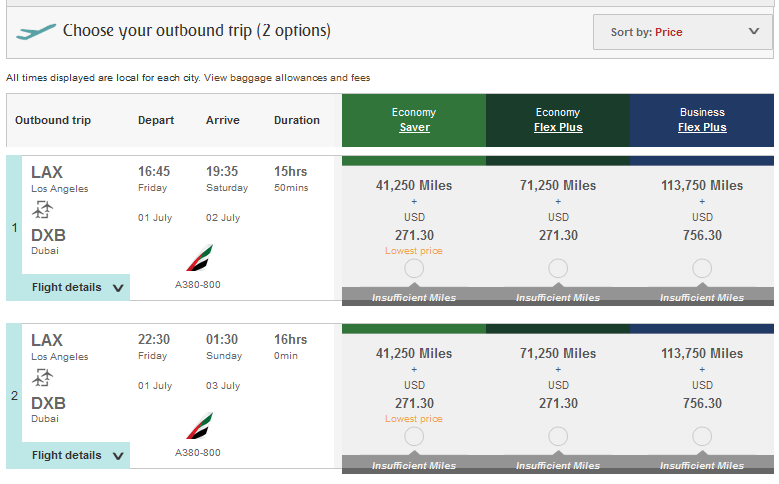Select Economy Saver fare for flight 1
779x484 pixels.
click(414, 268)
